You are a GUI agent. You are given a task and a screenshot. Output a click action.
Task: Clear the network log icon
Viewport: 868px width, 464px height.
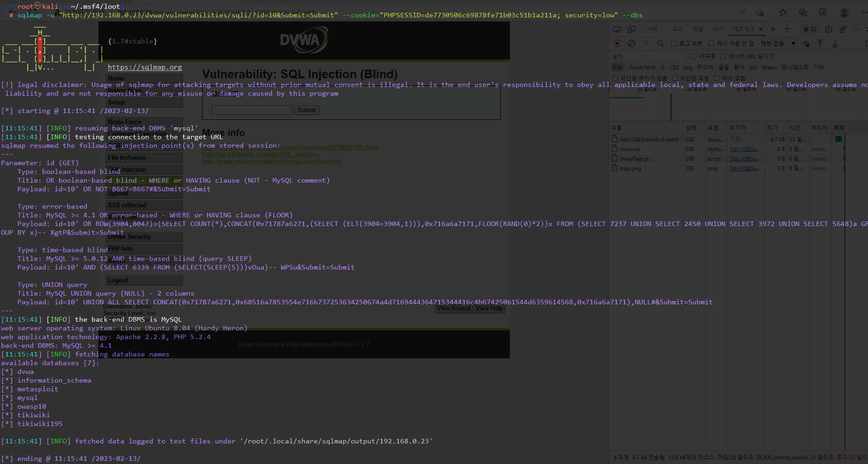coord(632,43)
